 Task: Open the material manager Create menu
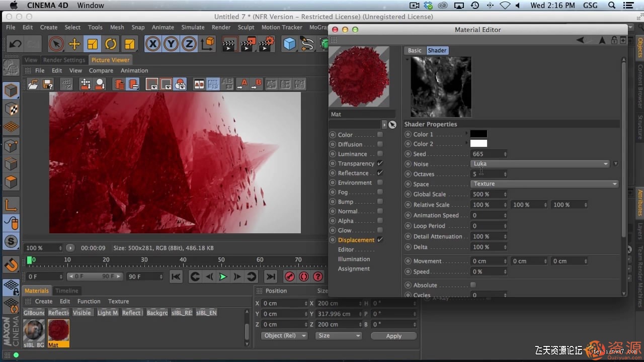pos(44,301)
